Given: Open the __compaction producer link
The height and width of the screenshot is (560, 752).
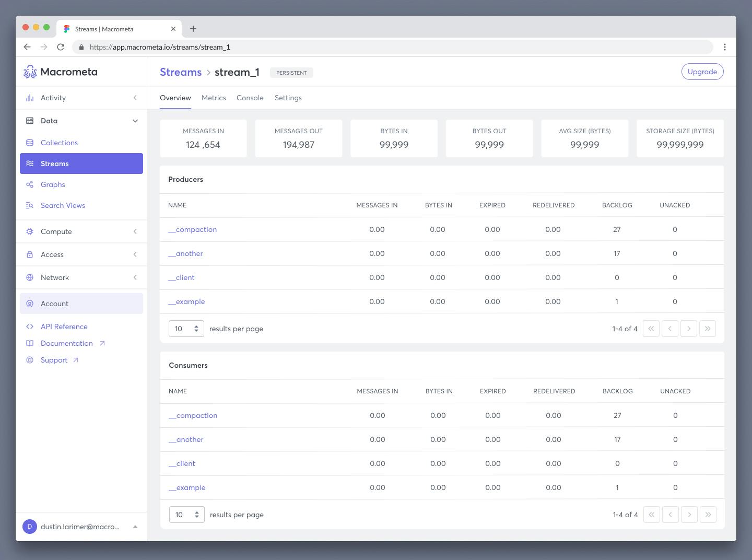Looking at the screenshot, I should pos(192,229).
